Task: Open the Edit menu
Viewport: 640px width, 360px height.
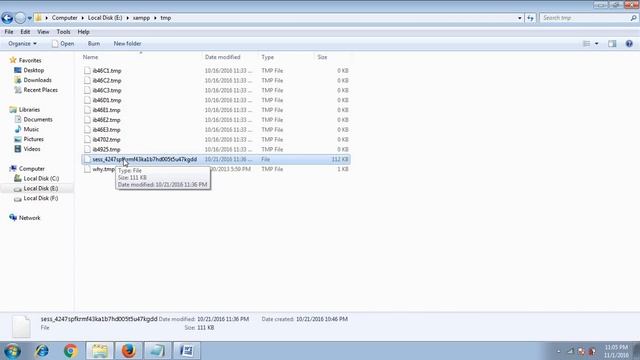Action: 25,32
